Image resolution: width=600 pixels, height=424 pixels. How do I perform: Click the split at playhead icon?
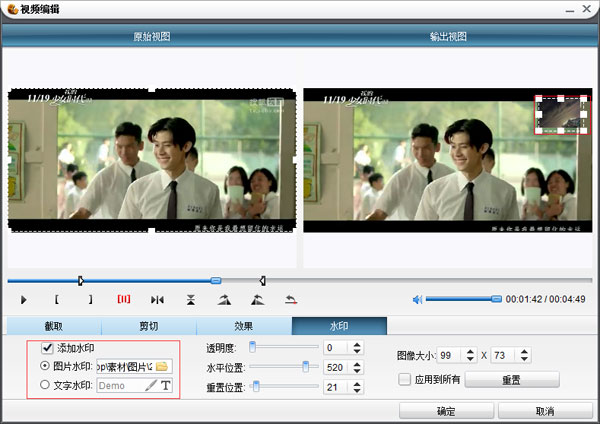[157, 300]
